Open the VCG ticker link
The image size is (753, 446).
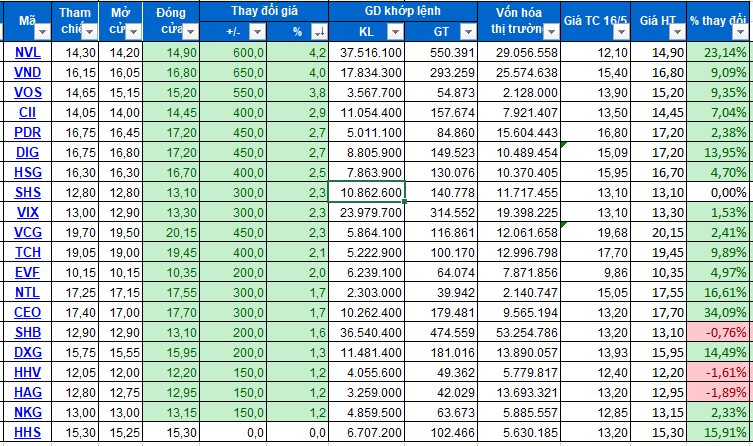click(28, 232)
